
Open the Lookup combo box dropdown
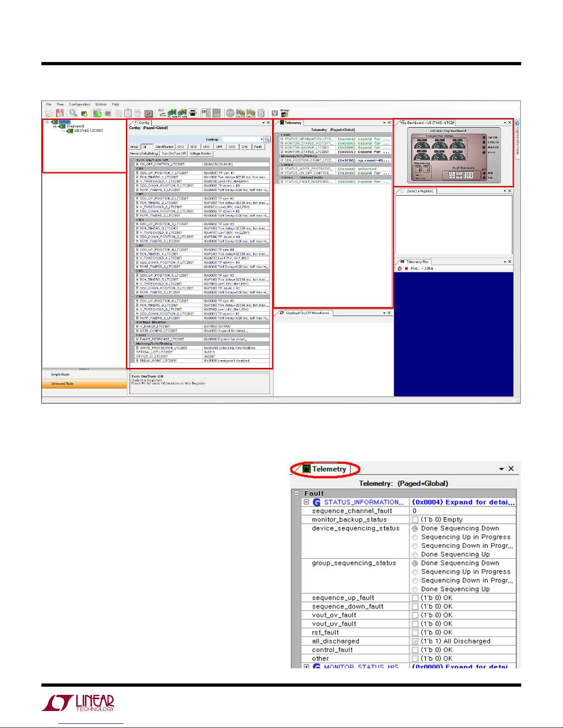coord(262,139)
